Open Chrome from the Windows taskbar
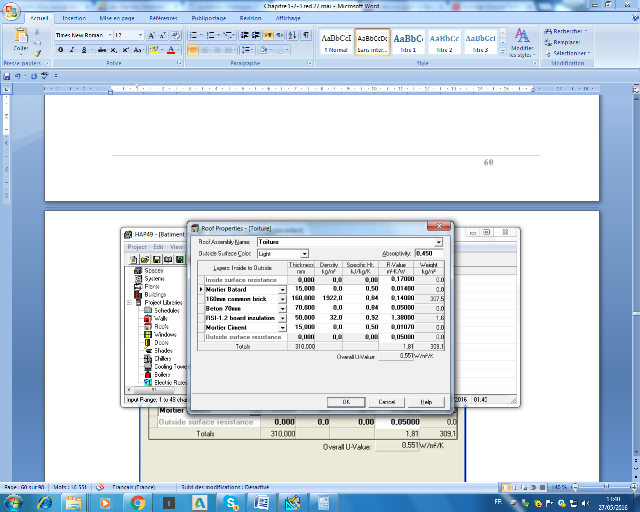This screenshot has width=640, height=512. tap(139, 502)
